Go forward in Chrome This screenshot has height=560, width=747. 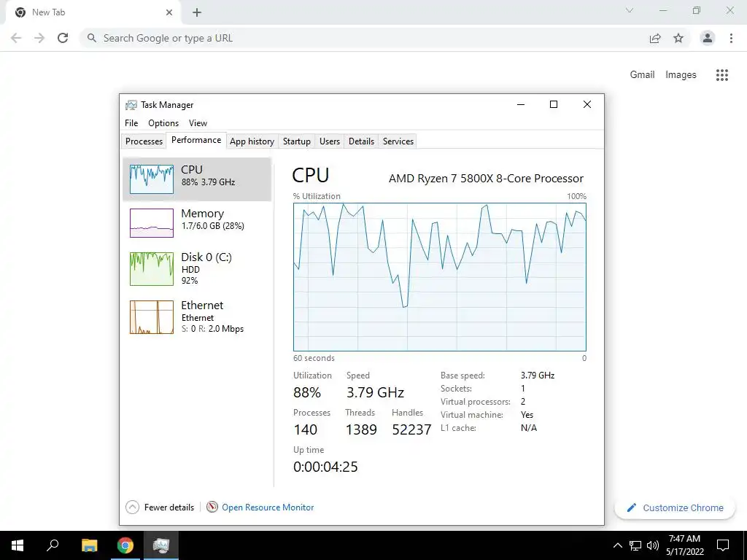coord(39,38)
